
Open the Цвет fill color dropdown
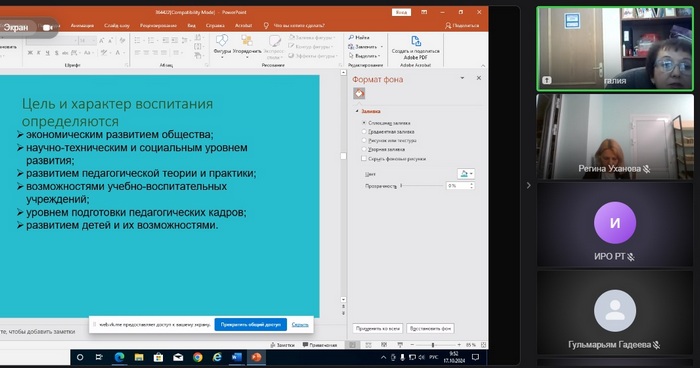[x=466, y=174]
